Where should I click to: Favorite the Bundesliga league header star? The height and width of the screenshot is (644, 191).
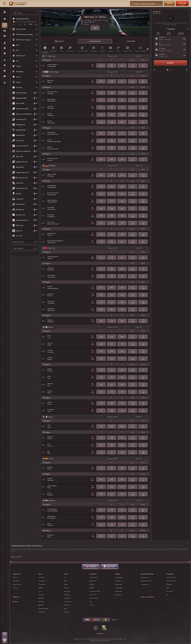tap(43, 165)
